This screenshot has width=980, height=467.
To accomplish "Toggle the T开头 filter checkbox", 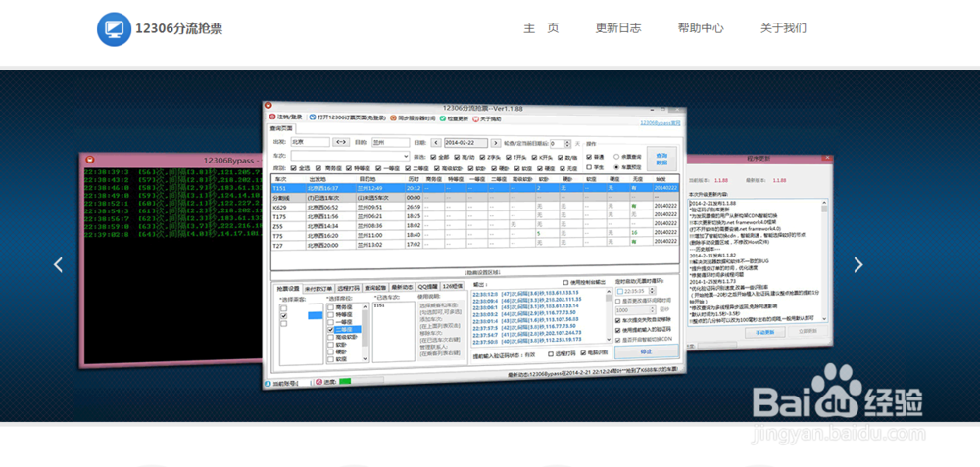I will click(510, 158).
